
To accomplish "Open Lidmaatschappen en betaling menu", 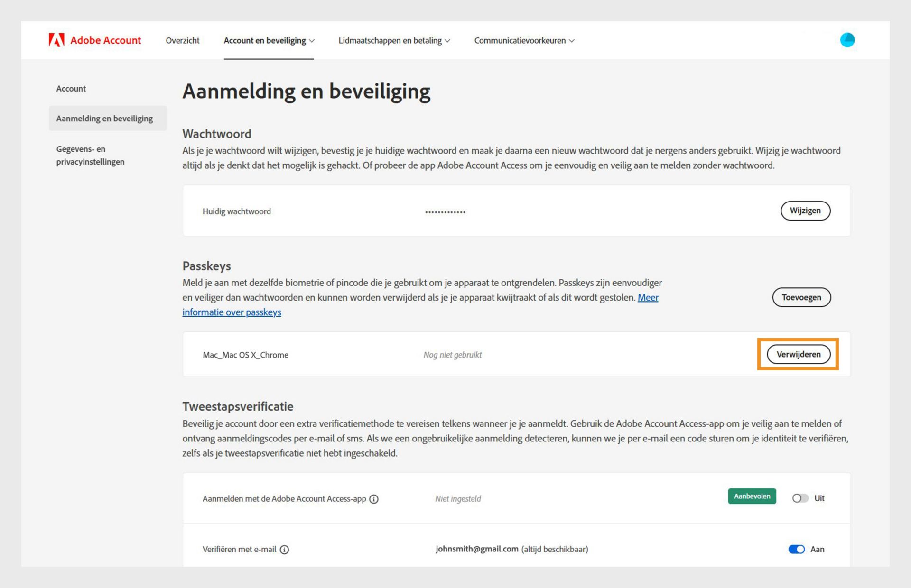I will tap(394, 41).
